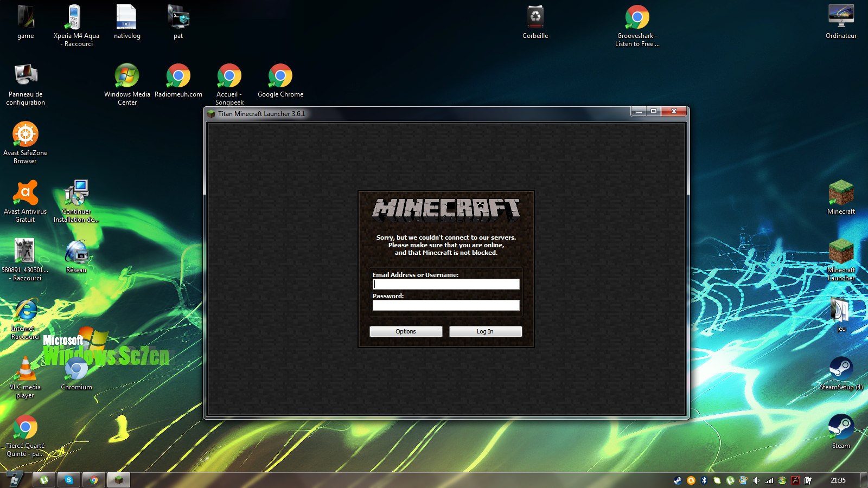Click the uTorrent tray icon

click(730, 480)
